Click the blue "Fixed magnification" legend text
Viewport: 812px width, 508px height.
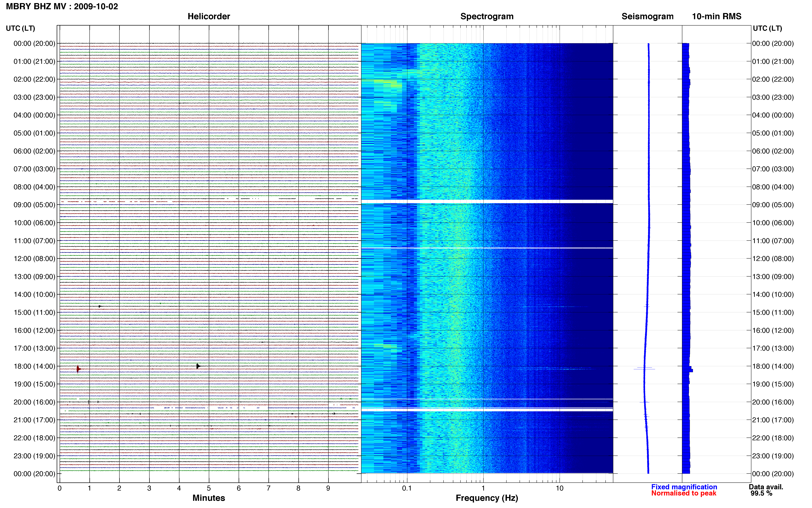click(684, 487)
